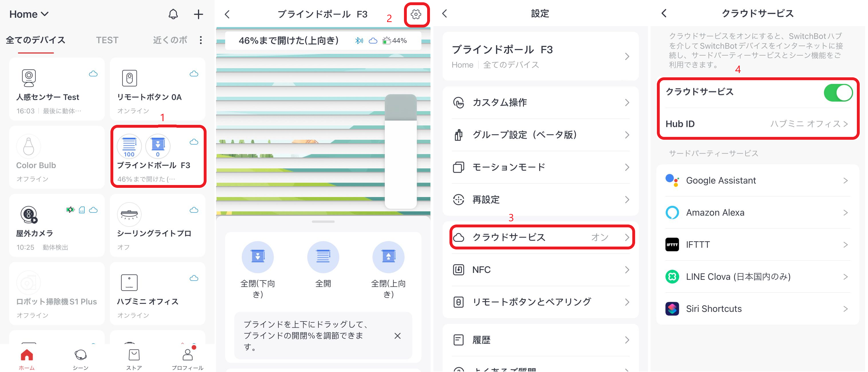Open Amazon Alexa service
The width and height of the screenshot is (868, 372).
tap(758, 212)
